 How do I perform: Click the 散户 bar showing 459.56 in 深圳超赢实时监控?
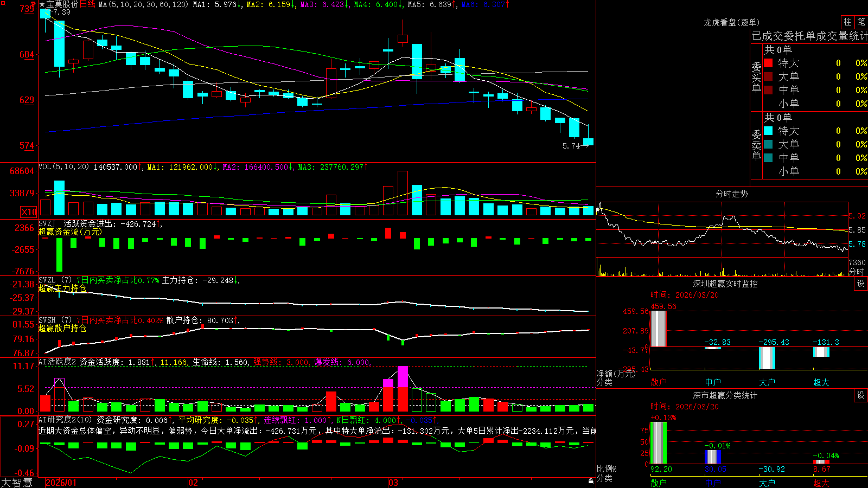pyautogui.click(x=659, y=329)
